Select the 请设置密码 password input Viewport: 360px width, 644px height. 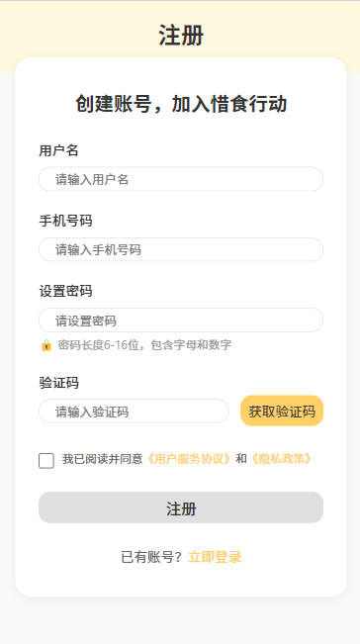click(181, 321)
